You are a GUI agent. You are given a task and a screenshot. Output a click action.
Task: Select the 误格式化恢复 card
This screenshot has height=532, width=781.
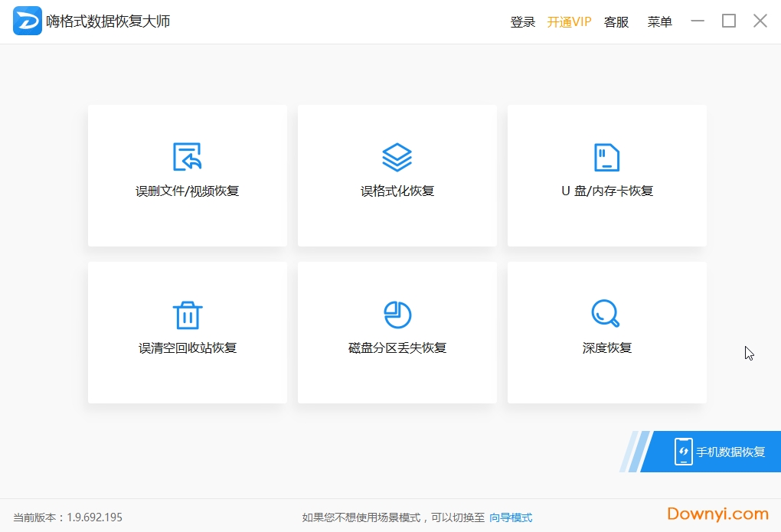coord(397,176)
